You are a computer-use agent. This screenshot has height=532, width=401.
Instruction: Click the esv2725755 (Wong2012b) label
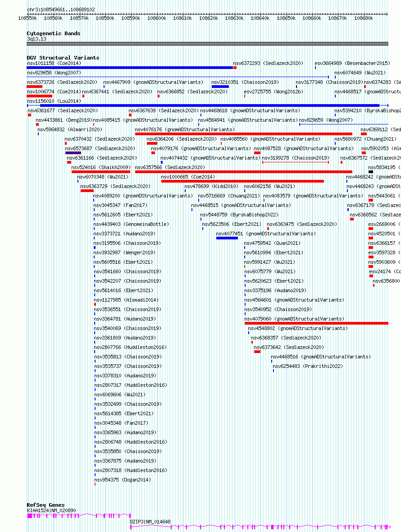273,92
